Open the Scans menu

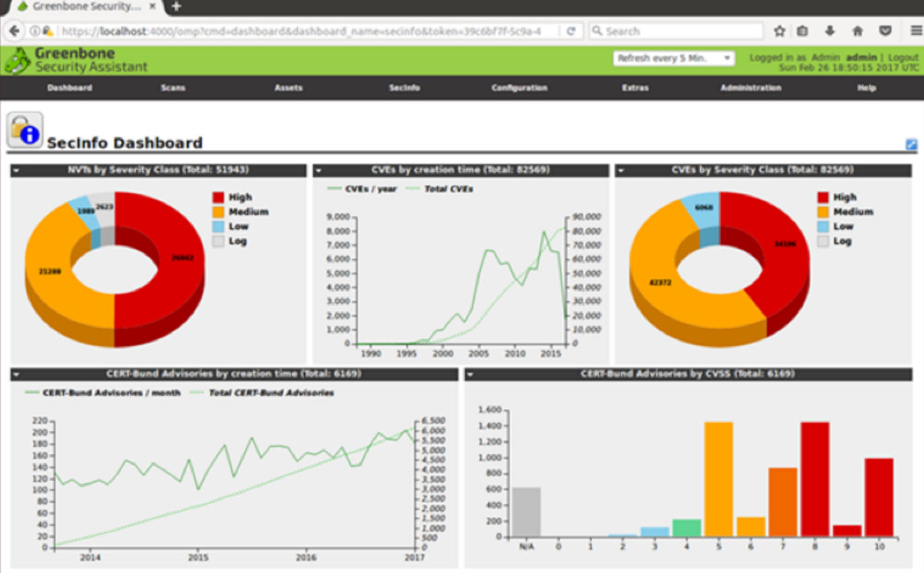173,87
